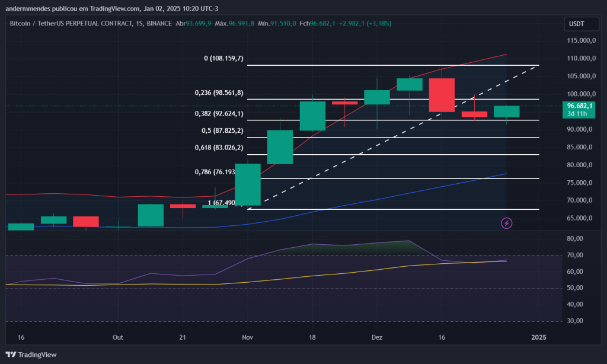Click the RSI 40,00 axis label
This screenshot has width=607, height=364.
pyautogui.click(x=575, y=304)
